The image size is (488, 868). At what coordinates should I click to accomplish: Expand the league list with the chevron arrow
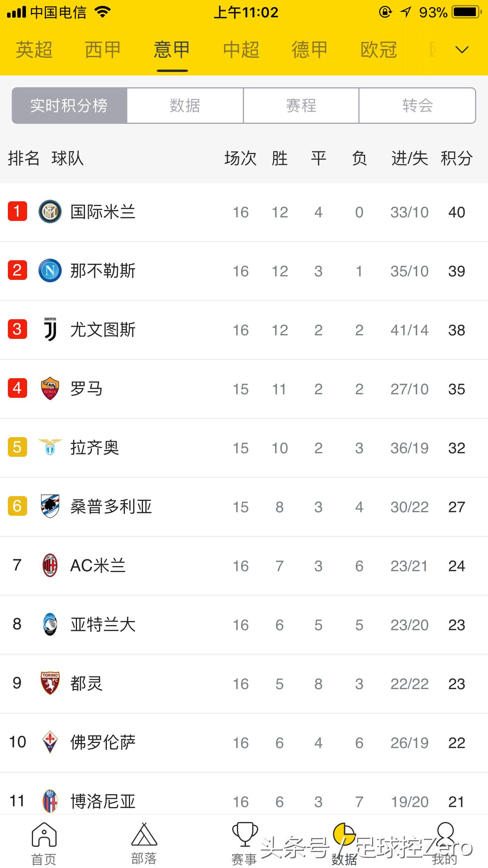point(462,50)
